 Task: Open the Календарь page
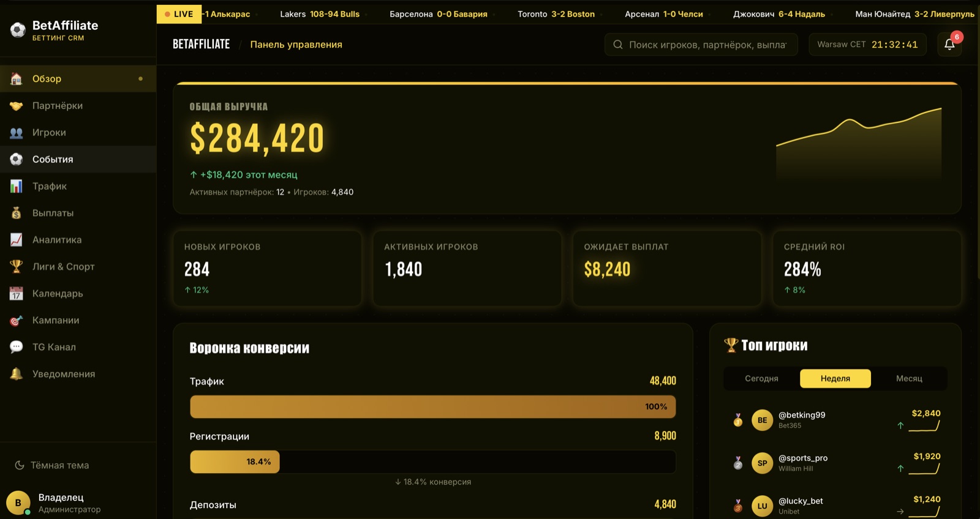point(78,293)
